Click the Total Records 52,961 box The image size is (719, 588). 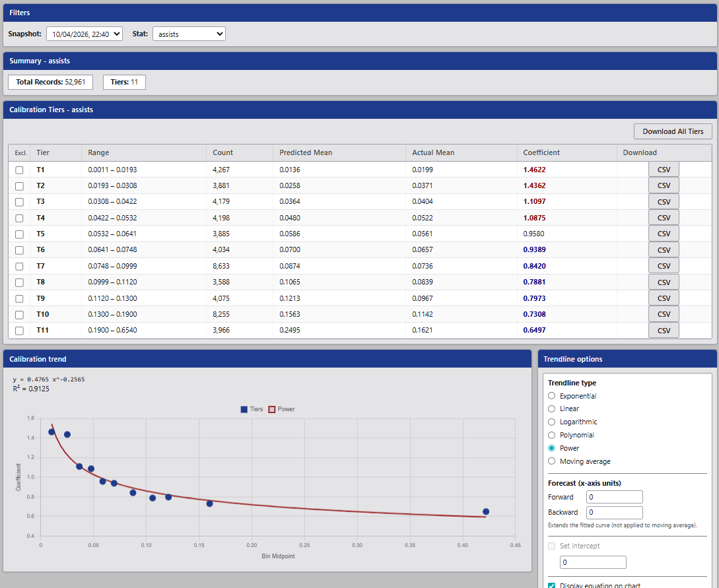click(50, 82)
